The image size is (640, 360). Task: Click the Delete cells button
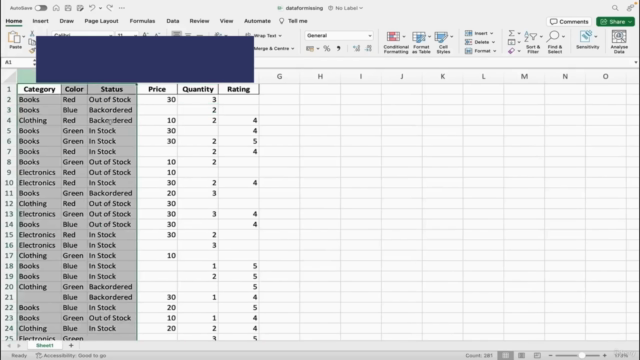(x=480, y=42)
